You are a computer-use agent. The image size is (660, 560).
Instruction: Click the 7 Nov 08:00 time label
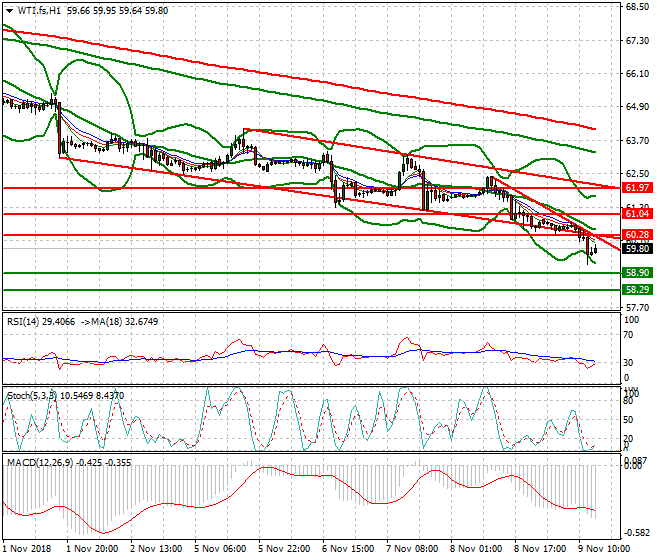click(x=412, y=549)
